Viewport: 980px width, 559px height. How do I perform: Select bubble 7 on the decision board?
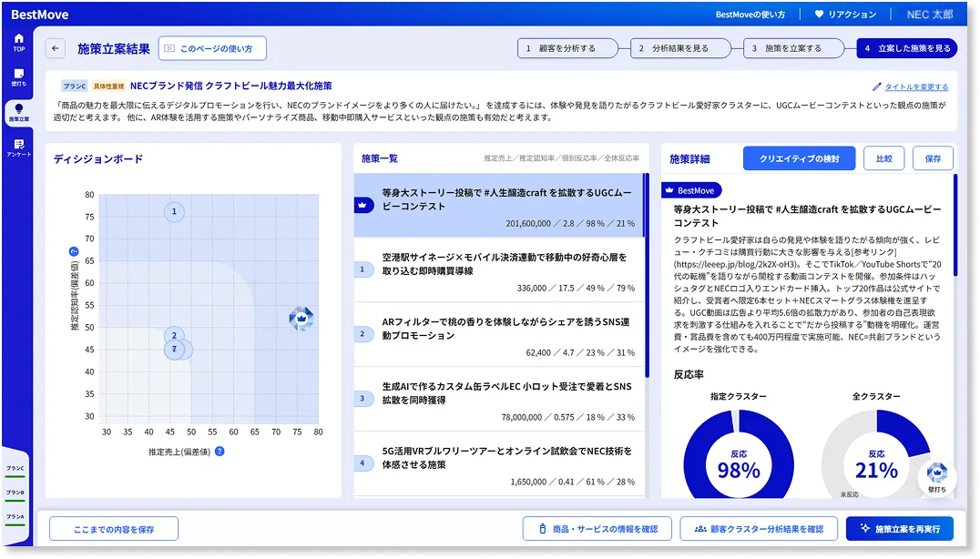pyautogui.click(x=174, y=349)
